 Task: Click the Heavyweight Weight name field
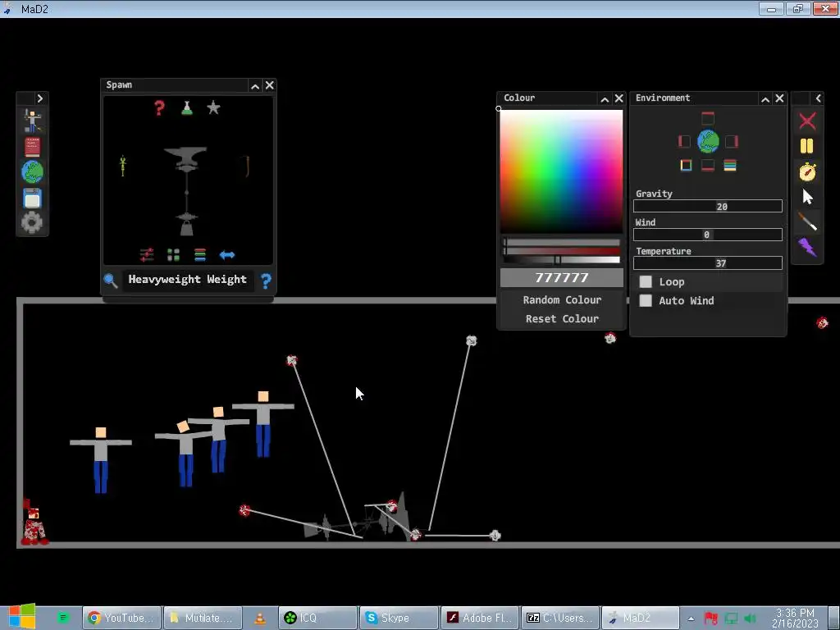[x=188, y=280]
